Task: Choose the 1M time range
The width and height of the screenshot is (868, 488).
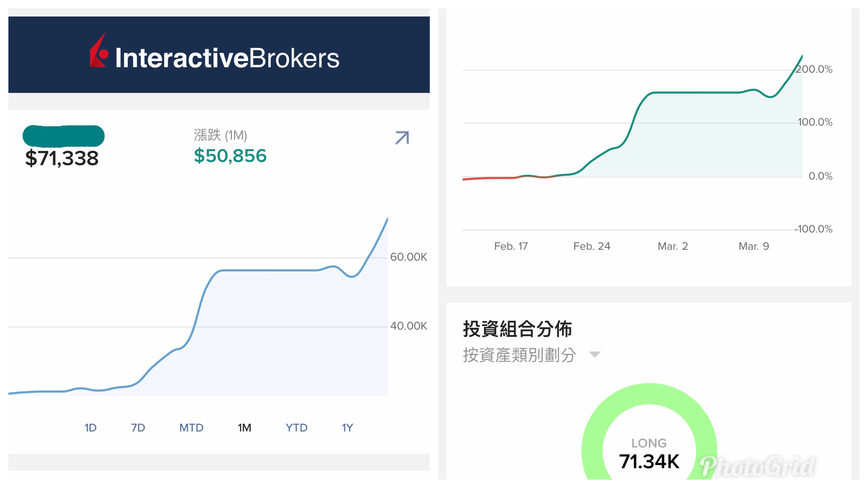Action: pyautogui.click(x=244, y=427)
